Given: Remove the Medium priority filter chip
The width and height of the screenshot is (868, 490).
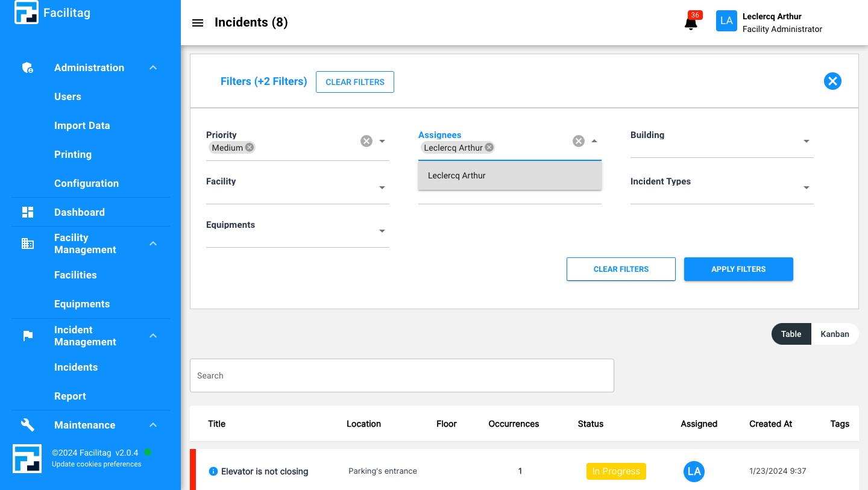Looking at the screenshot, I should (249, 147).
